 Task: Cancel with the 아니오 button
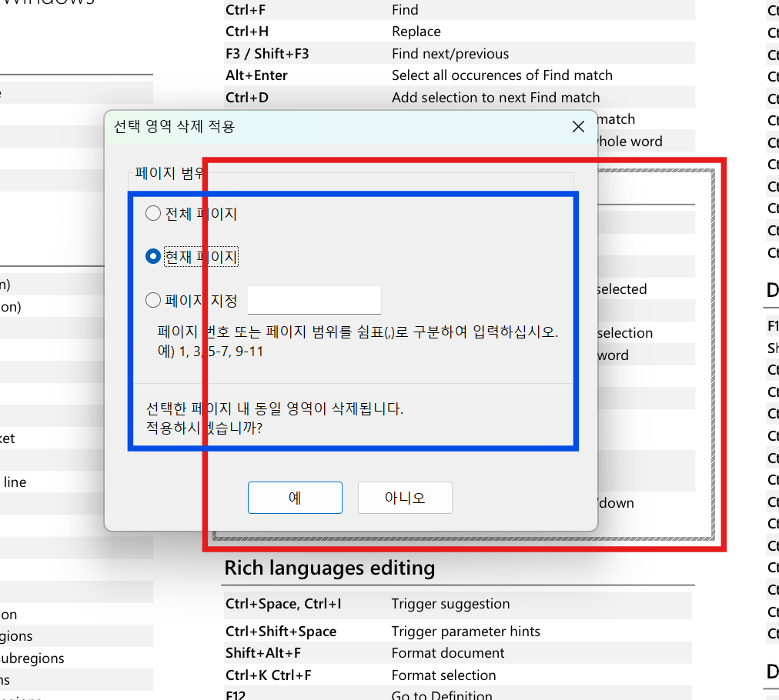click(x=405, y=498)
